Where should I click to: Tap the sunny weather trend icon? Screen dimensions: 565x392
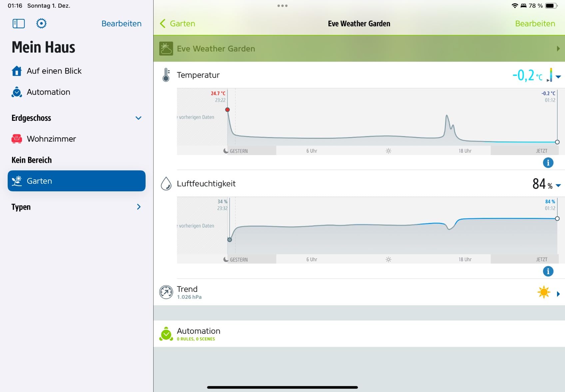coord(544,292)
